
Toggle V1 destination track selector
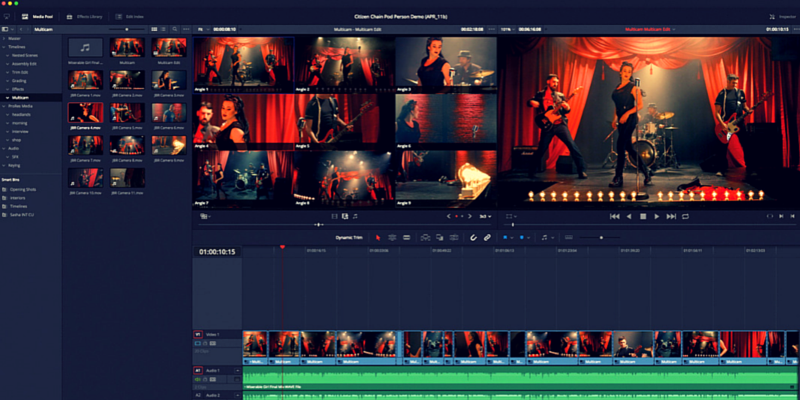tap(198, 334)
